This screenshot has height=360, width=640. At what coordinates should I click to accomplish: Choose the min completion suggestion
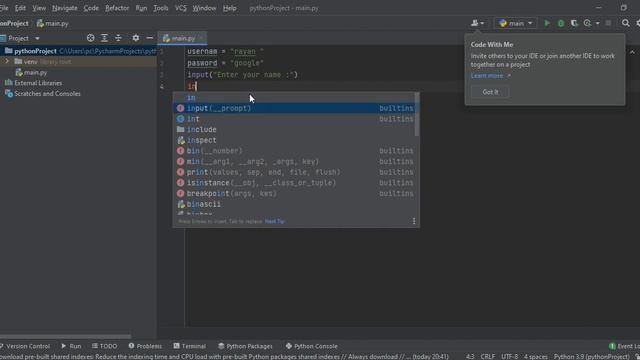click(x=295, y=162)
